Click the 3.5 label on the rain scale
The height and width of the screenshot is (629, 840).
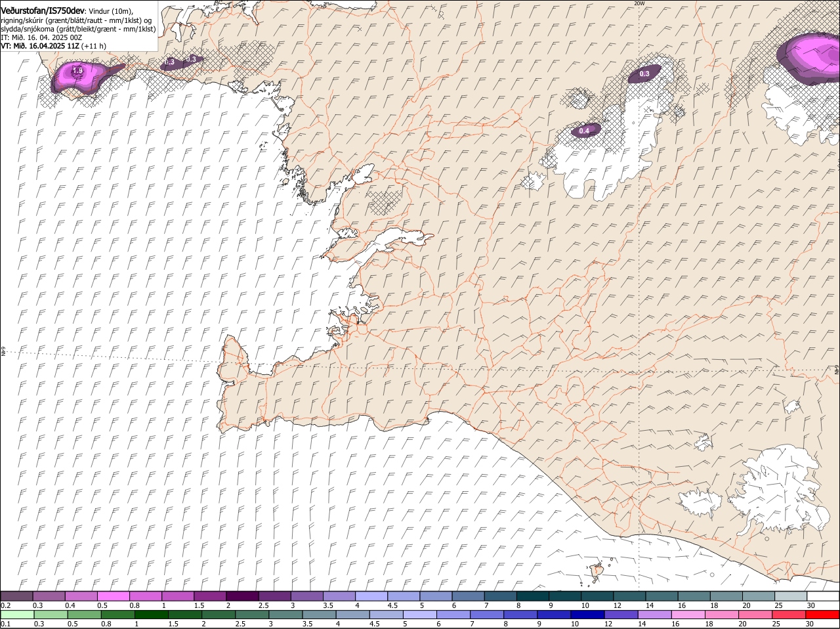pos(306,624)
